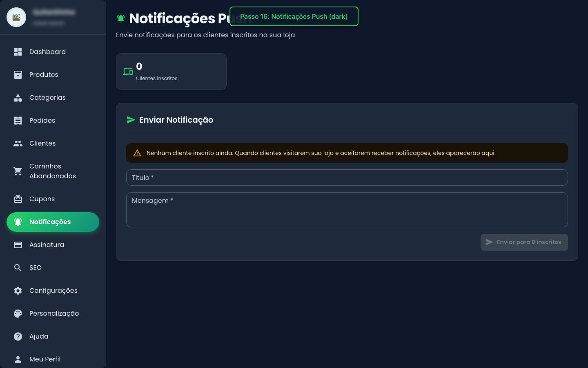
Task: Click the Notificações bell icon
Action: coord(18,222)
